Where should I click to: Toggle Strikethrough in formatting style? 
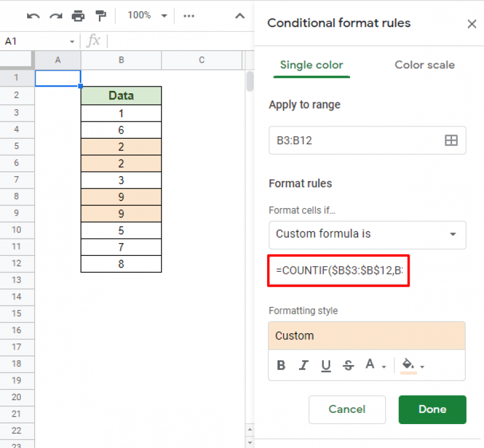point(348,365)
